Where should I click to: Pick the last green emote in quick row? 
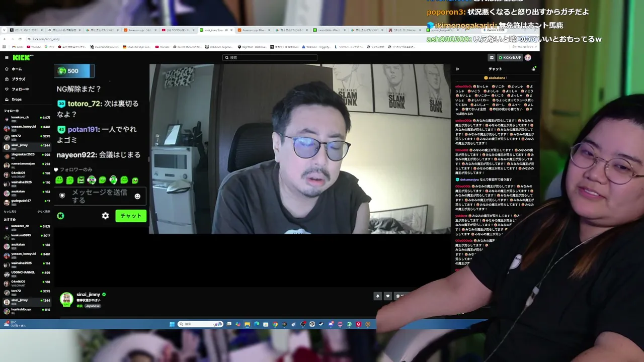pyautogui.click(x=135, y=180)
